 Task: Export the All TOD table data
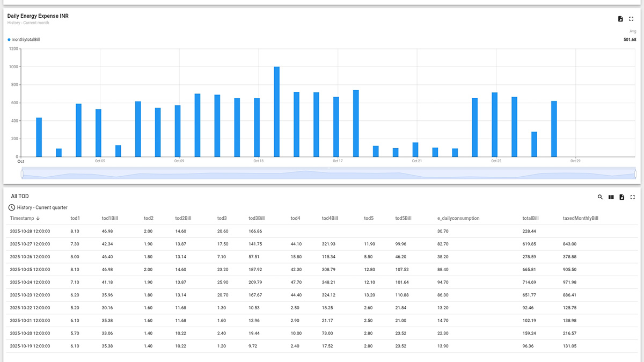(622, 197)
